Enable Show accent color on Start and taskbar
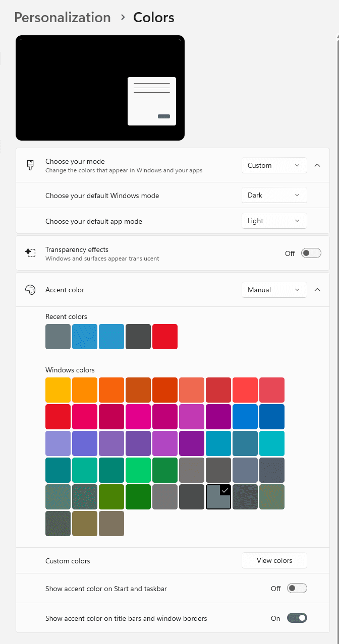 pos(297,588)
